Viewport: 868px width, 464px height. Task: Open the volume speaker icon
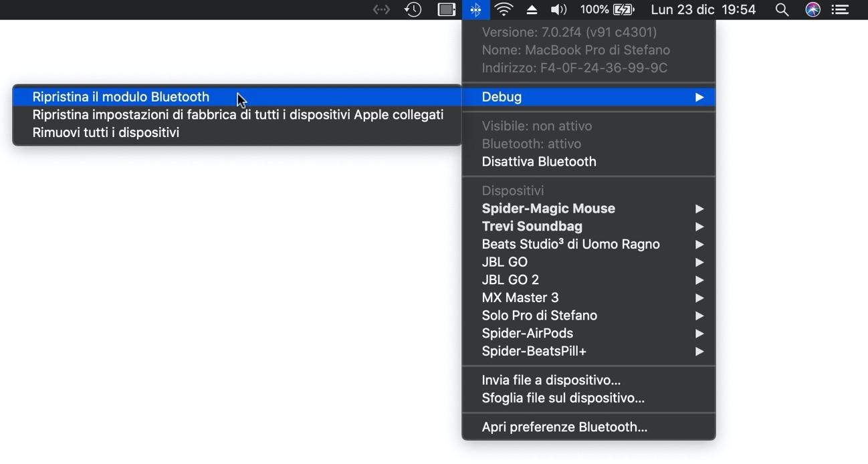558,9
